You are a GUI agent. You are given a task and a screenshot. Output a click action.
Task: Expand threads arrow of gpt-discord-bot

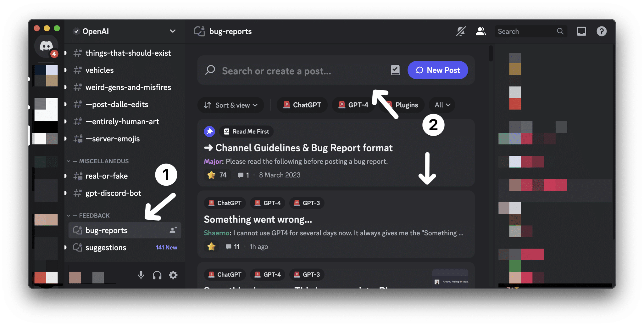click(x=65, y=193)
